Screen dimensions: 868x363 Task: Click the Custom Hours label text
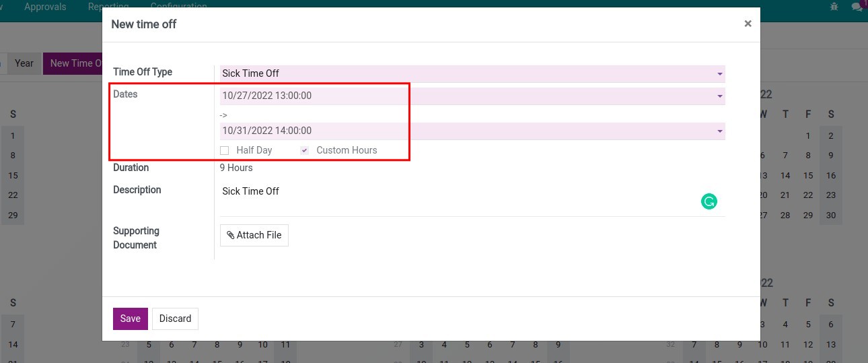click(x=347, y=150)
